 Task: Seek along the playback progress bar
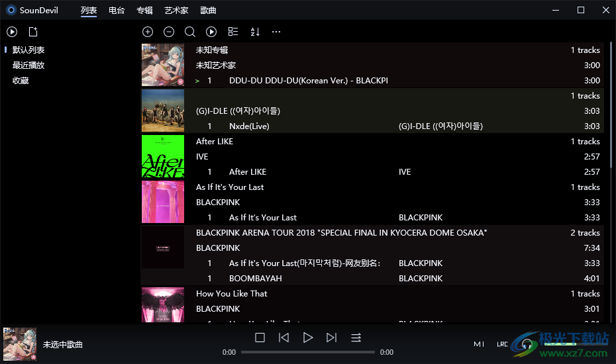point(308,352)
